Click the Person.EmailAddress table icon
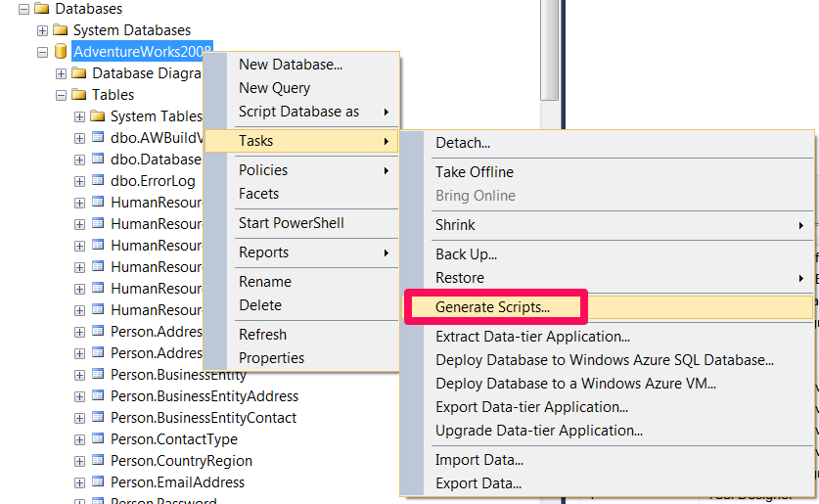819x504 pixels. 98,481
